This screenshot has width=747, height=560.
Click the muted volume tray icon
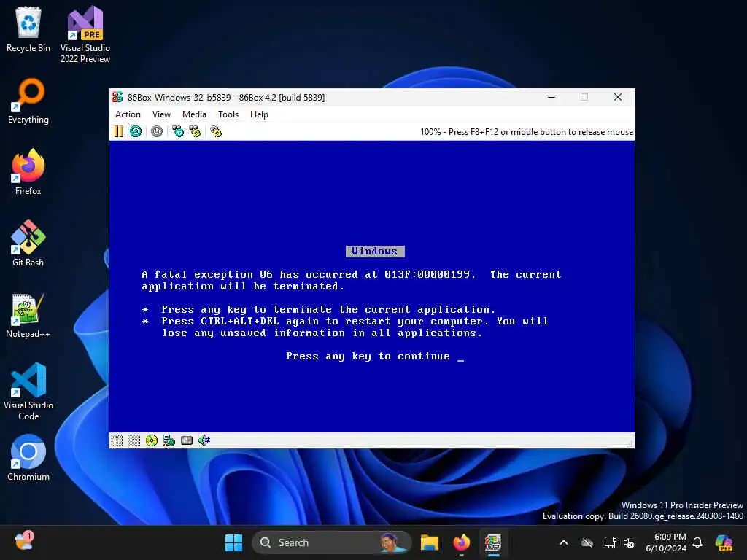pos(629,542)
